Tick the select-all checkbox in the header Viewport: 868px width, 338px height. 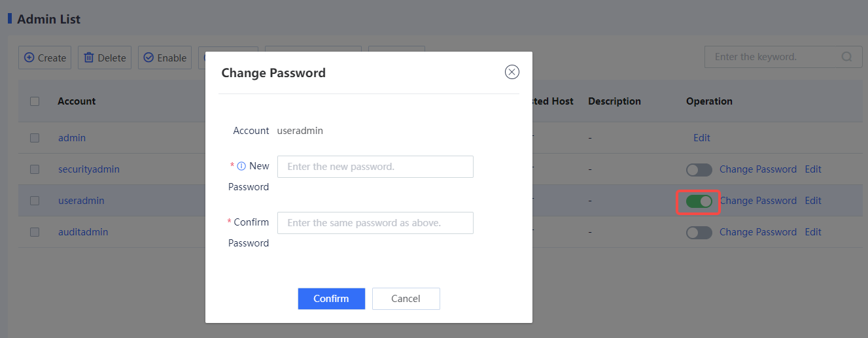coord(35,101)
